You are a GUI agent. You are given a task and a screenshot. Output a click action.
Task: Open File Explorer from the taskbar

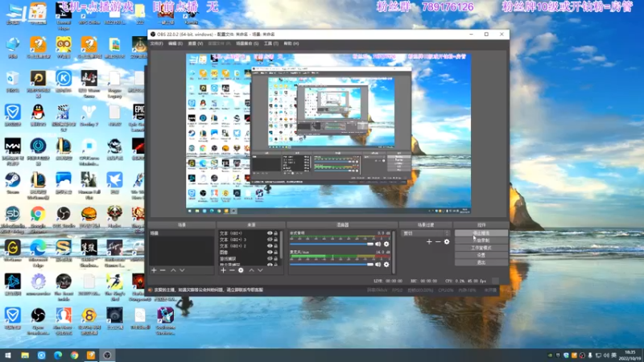[25, 355]
